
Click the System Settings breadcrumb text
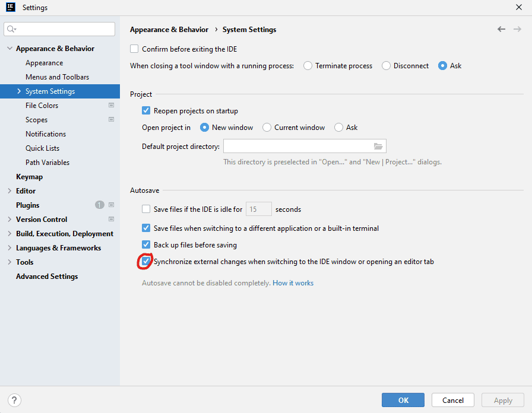click(x=249, y=30)
